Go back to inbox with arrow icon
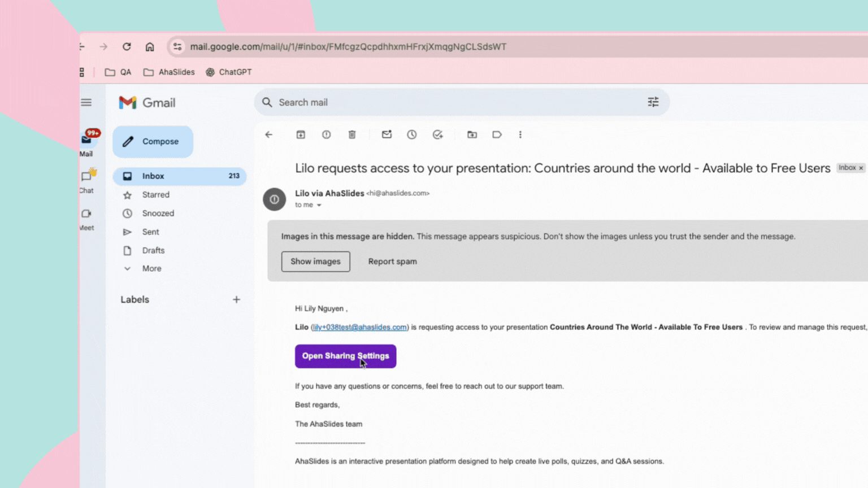The width and height of the screenshot is (868, 488). point(269,134)
